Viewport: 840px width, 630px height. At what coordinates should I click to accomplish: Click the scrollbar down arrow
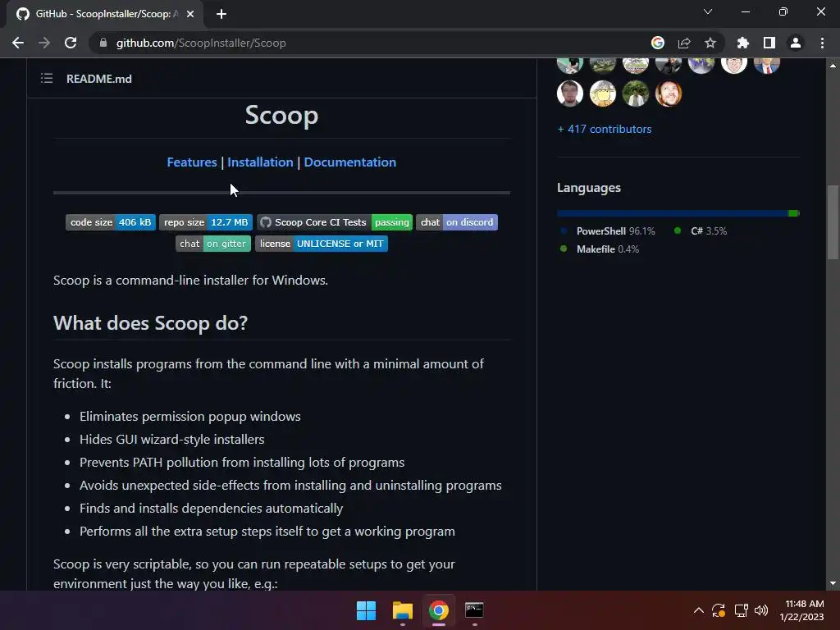(833, 583)
